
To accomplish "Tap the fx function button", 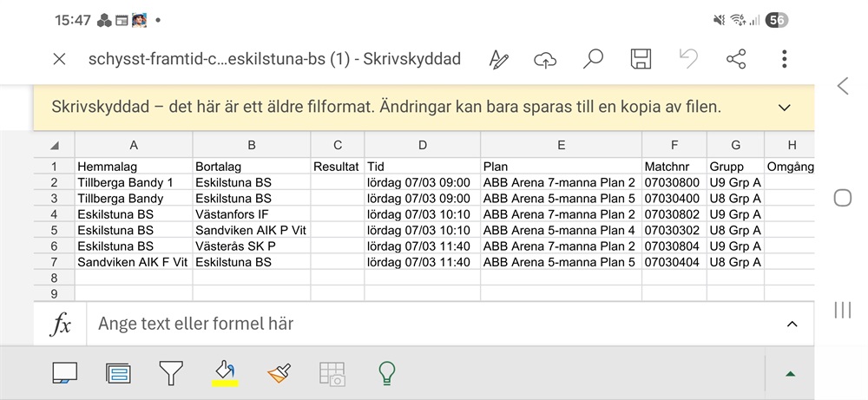I will pyautogui.click(x=61, y=325).
